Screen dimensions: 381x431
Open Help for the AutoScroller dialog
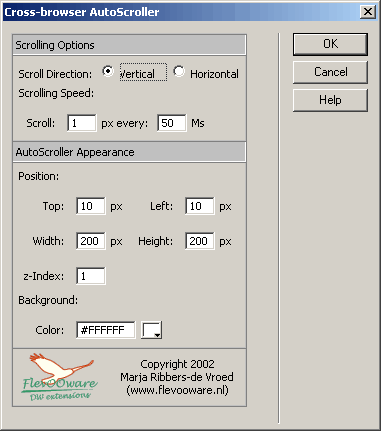(x=330, y=100)
